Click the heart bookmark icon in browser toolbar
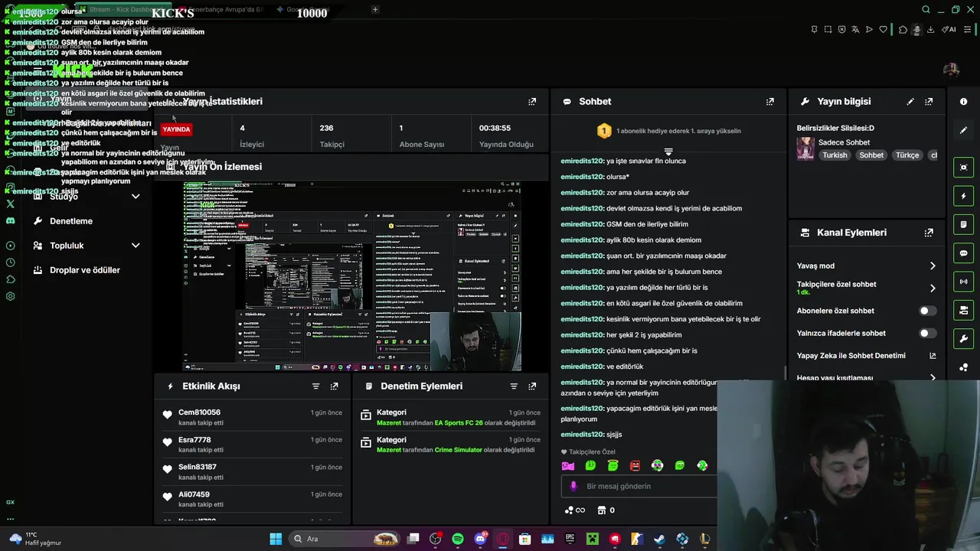Viewport: 980px width, 551px height. click(x=883, y=29)
